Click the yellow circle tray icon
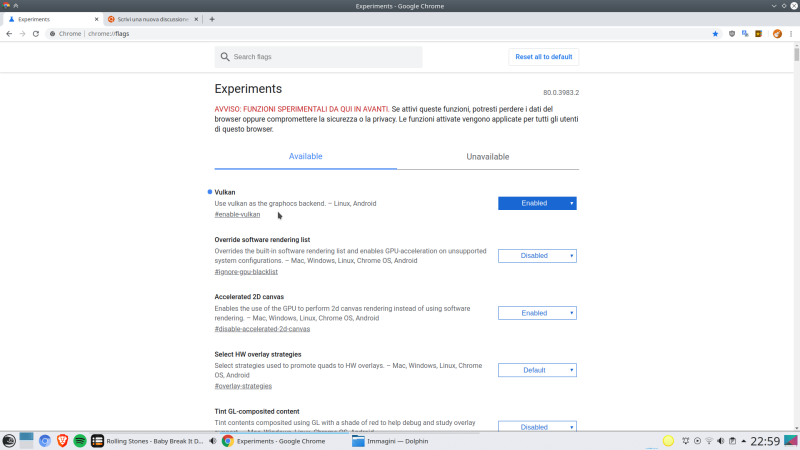Viewport: 800px width, 450px height. coord(668,441)
